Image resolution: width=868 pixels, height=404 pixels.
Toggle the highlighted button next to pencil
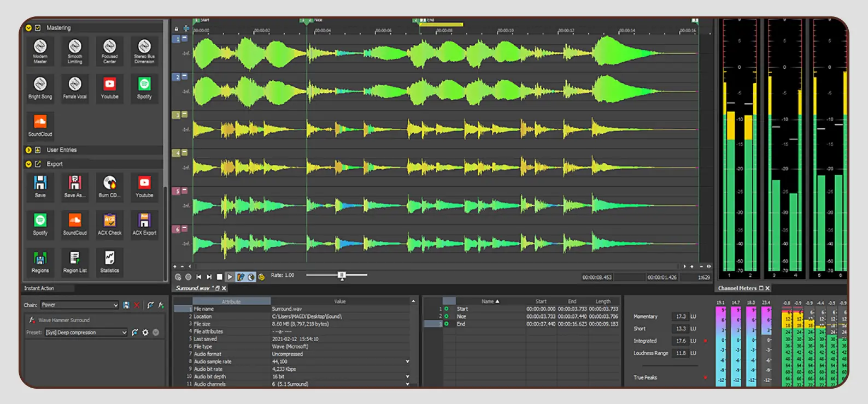coord(251,277)
